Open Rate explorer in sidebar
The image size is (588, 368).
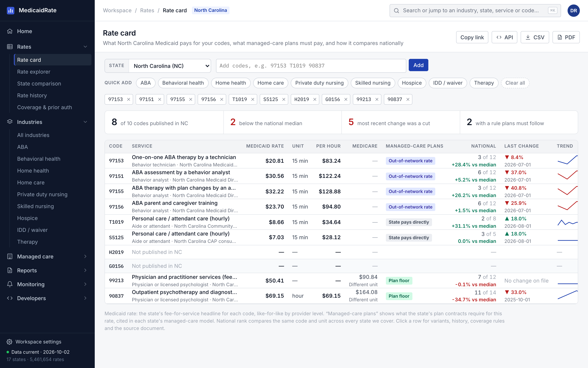pyautogui.click(x=52, y=72)
